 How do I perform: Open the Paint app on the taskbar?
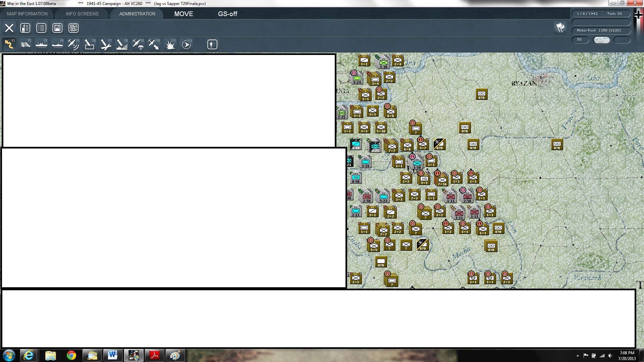coord(175,355)
